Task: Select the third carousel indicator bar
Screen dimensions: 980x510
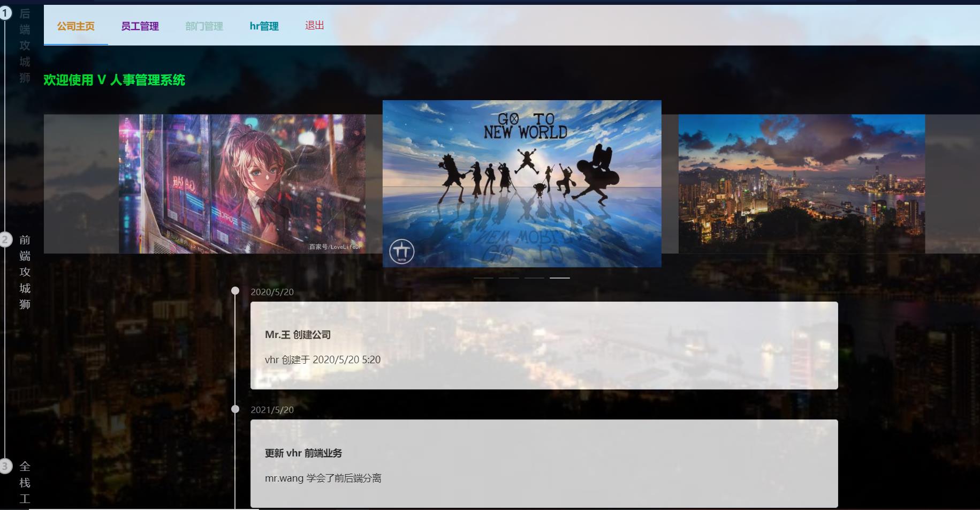Action: 534,278
